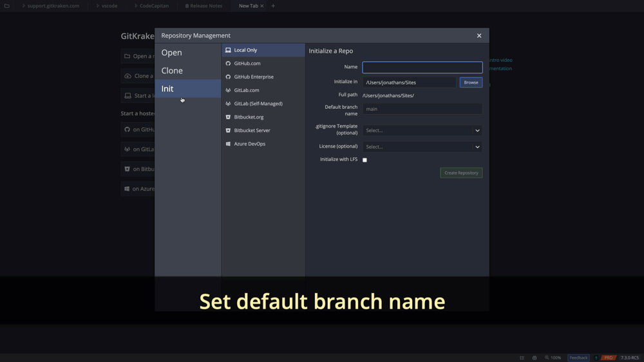Screen dimensions: 644x362
Task: Switch to support.gitkraken.com tab
Action: pyautogui.click(x=50, y=6)
